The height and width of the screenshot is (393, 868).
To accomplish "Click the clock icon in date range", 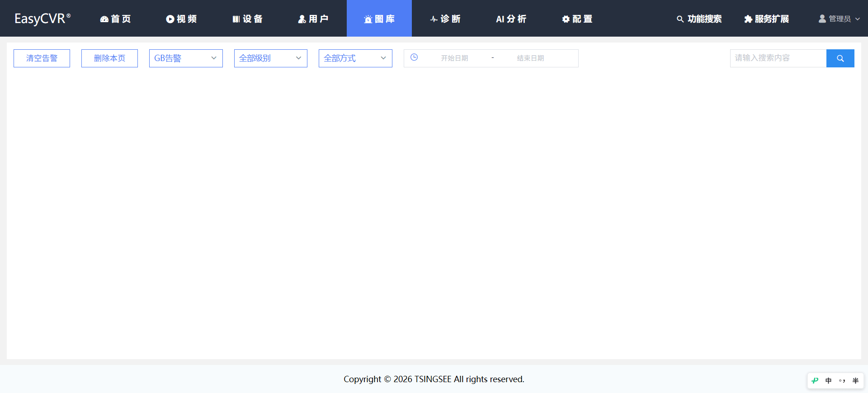I will click(x=414, y=57).
